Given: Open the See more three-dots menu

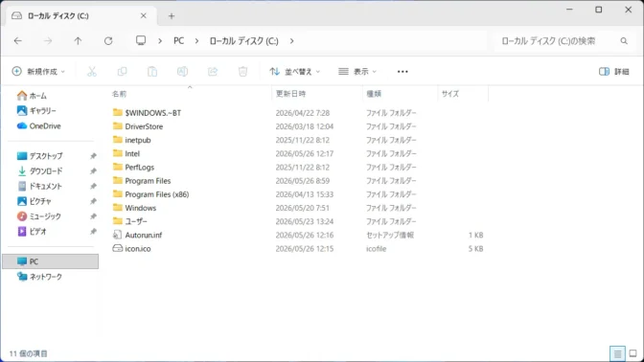Looking at the screenshot, I should coord(402,72).
